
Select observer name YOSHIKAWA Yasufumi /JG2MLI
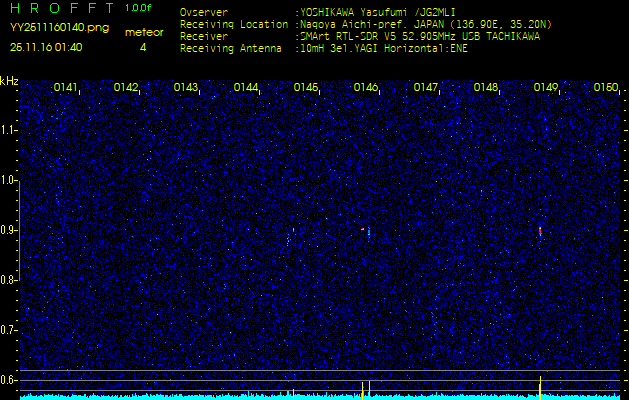(378, 12)
